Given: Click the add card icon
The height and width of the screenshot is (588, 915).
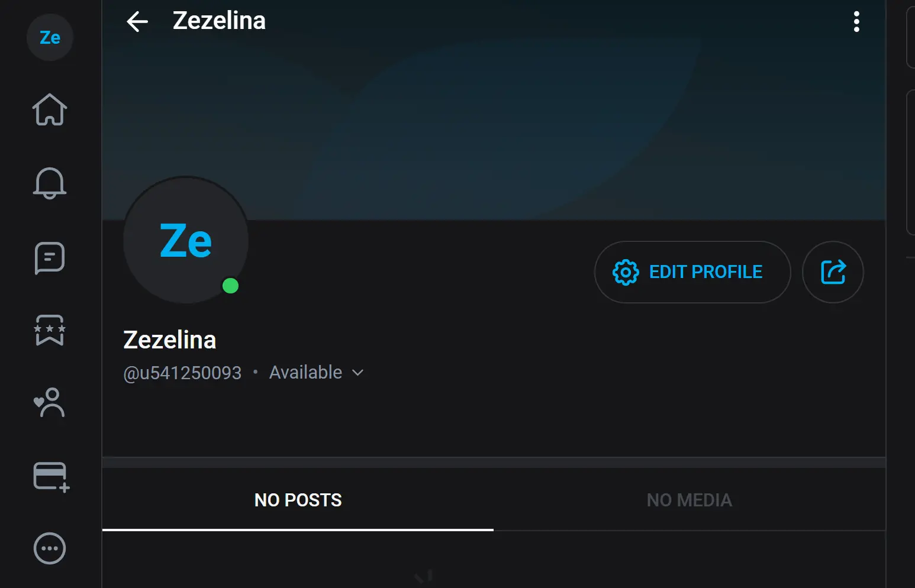Looking at the screenshot, I should [51, 476].
